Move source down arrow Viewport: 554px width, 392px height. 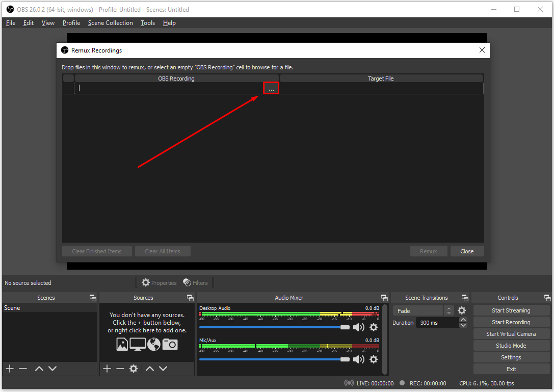(163, 369)
